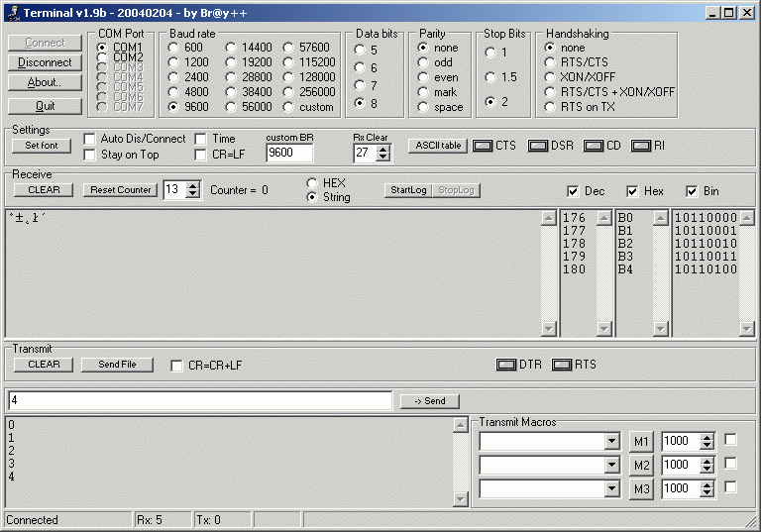Click the CD indicator LED
The width and height of the screenshot is (761, 532).
click(594, 147)
